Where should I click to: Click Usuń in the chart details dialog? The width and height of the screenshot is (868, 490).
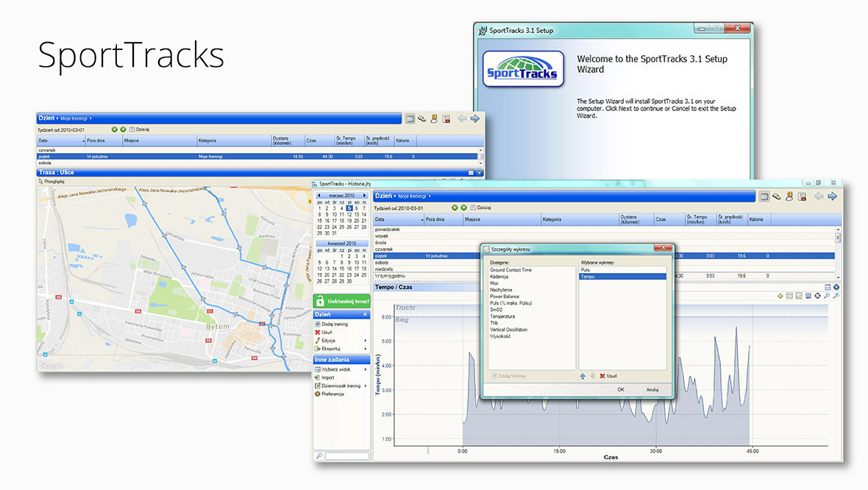pyautogui.click(x=608, y=376)
